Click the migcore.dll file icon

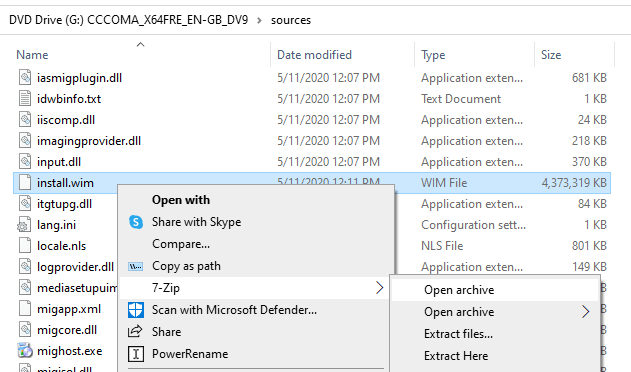click(x=25, y=329)
